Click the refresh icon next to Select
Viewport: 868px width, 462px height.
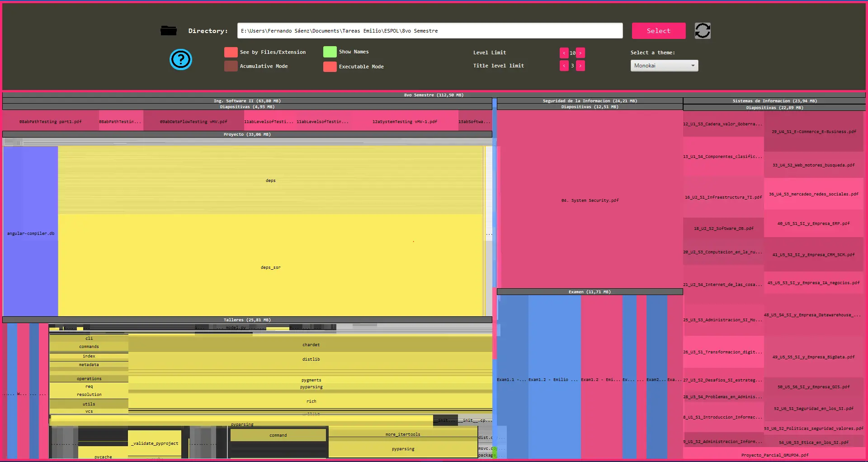(x=703, y=30)
